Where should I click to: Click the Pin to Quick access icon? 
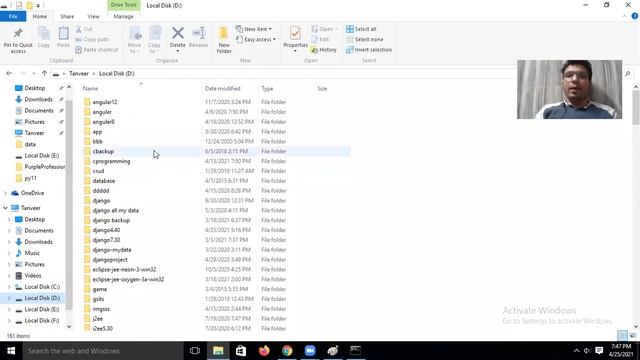tap(18, 33)
